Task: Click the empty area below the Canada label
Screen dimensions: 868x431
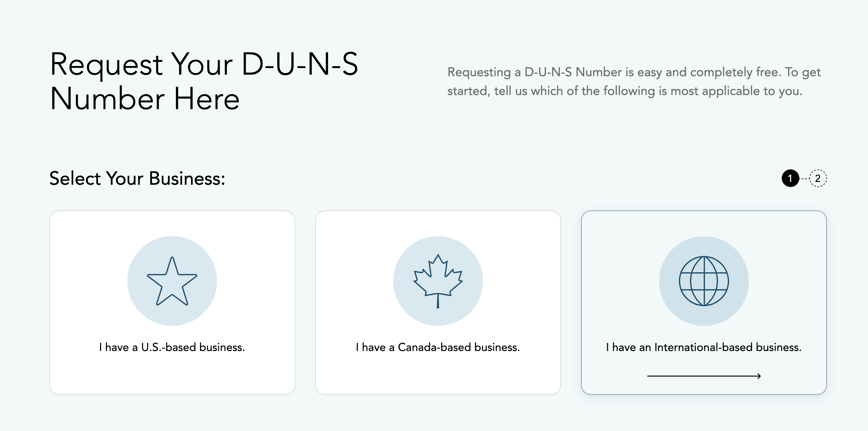Action: tap(438, 374)
